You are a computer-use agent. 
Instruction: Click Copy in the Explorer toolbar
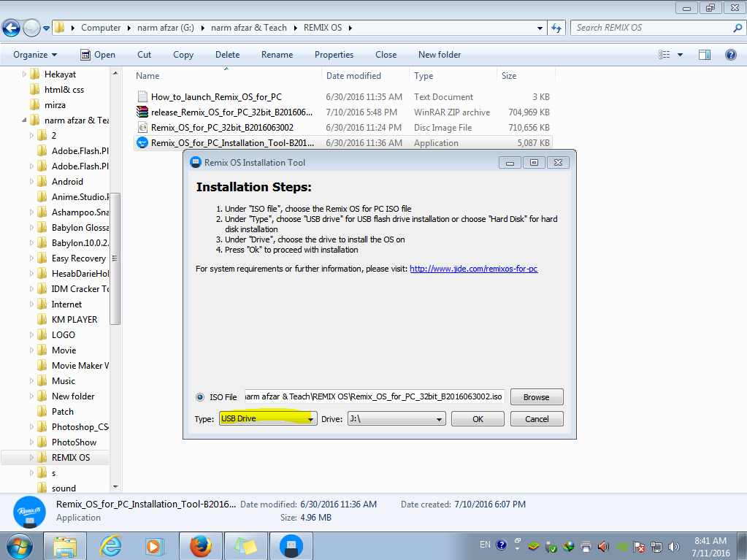[x=183, y=55]
